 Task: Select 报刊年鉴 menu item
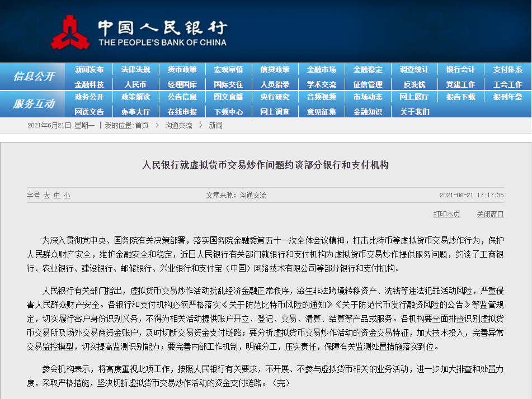pos(507,97)
